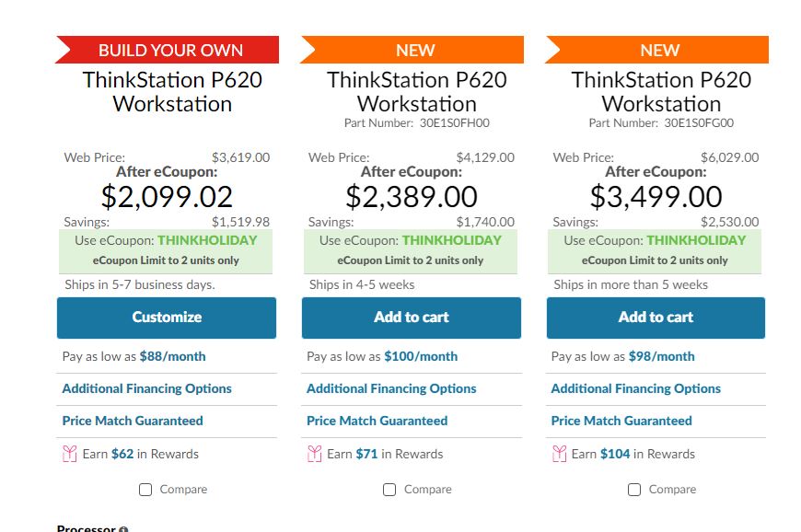Click the gift icon beside $104 rewards

(x=559, y=454)
